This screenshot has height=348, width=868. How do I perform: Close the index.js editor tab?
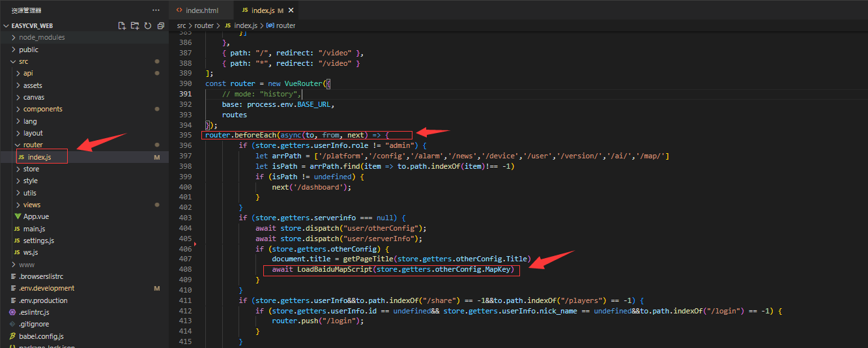291,10
